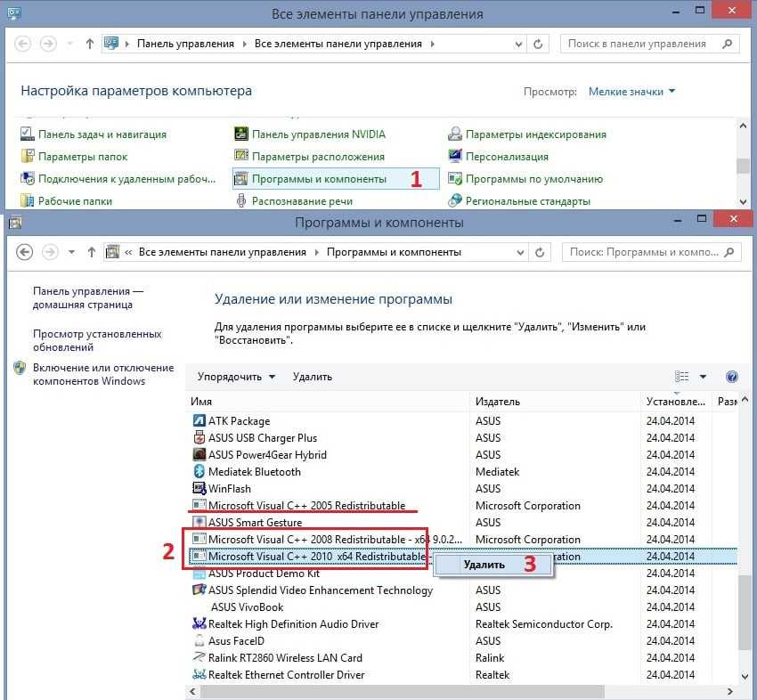Open 'Просмотр установленных обновлений' link

tap(97, 340)
